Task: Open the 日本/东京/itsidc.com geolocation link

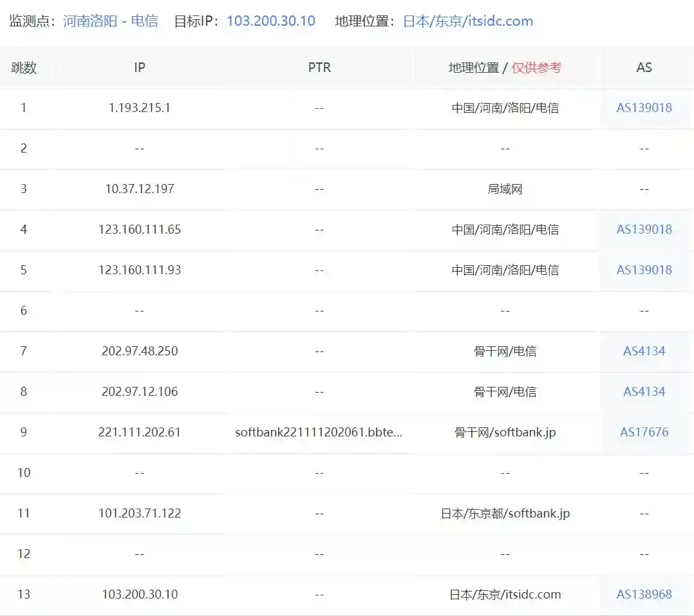Action: [469, 21]
